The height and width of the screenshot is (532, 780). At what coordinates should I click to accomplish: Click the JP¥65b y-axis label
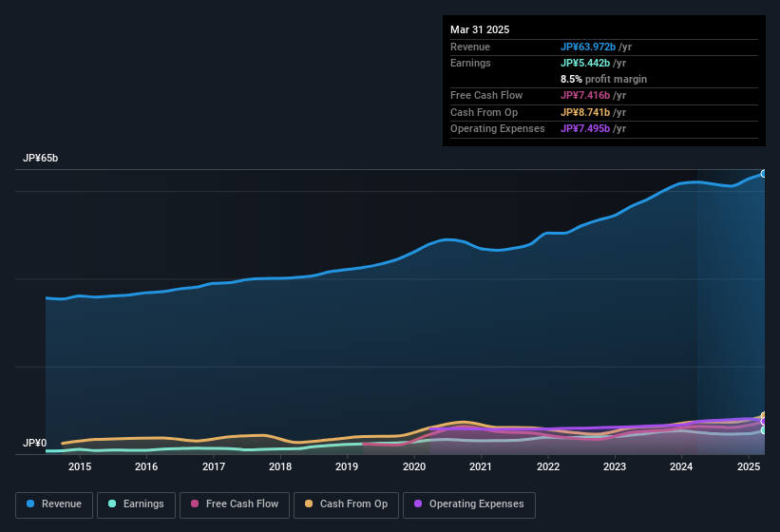click(40, 158)
